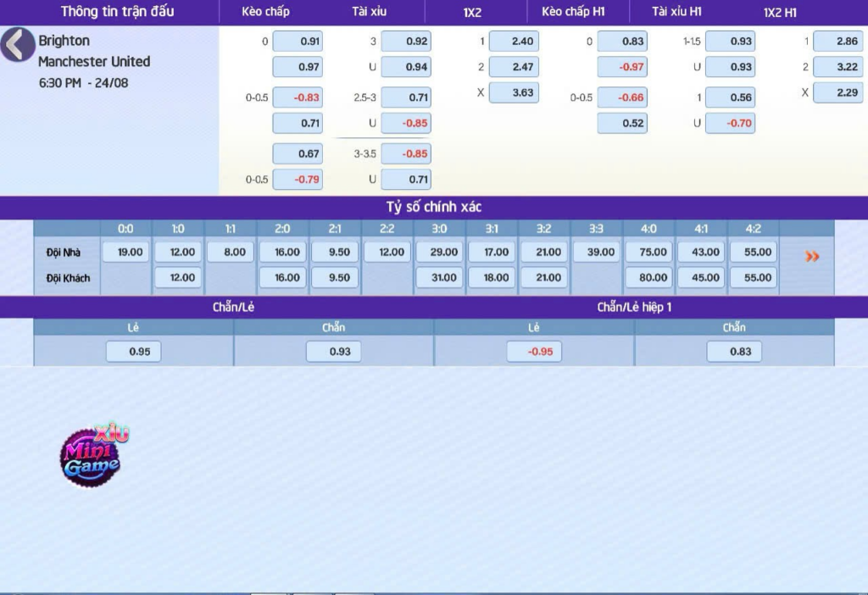Expand more correct scores with double arrow
The width and height of the screenshot is (868, 595).
(x=812, y=257)
